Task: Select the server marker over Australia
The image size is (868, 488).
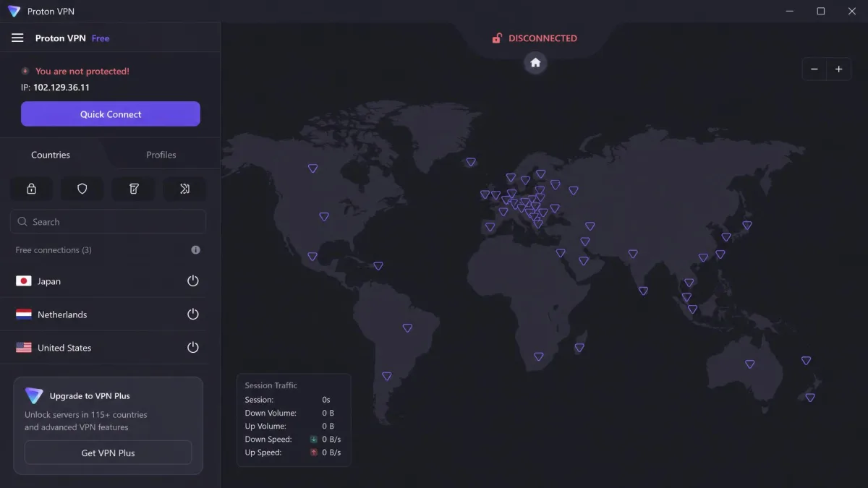Action: [x=750, y=364]
